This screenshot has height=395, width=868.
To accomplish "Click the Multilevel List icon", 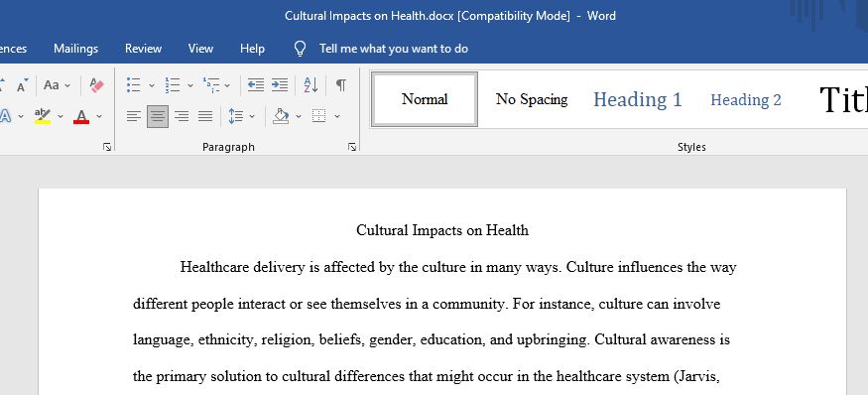I will click(x=211, y=84).
